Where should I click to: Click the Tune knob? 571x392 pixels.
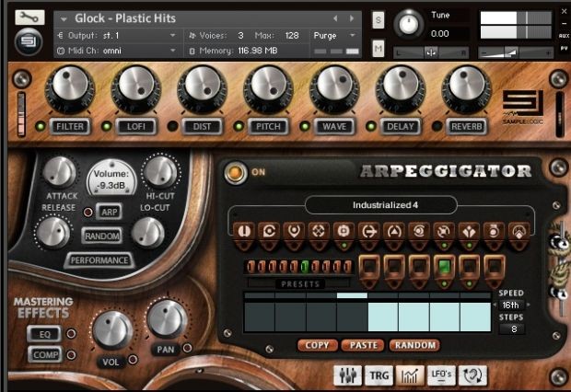[409, 25]
